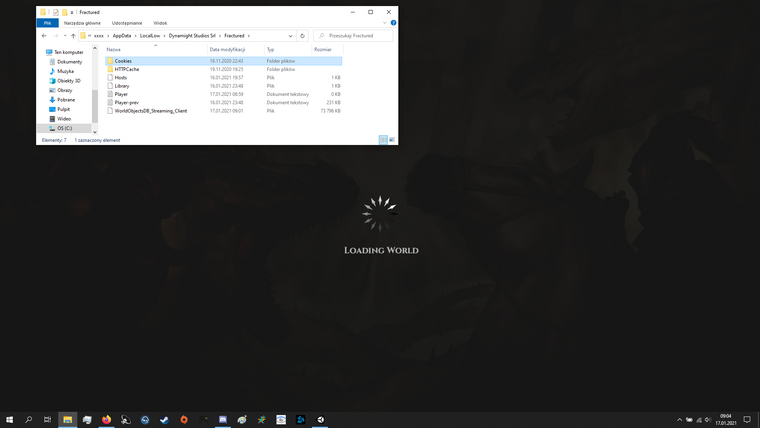Open the Windows Start menu

(x=9, y=420)
